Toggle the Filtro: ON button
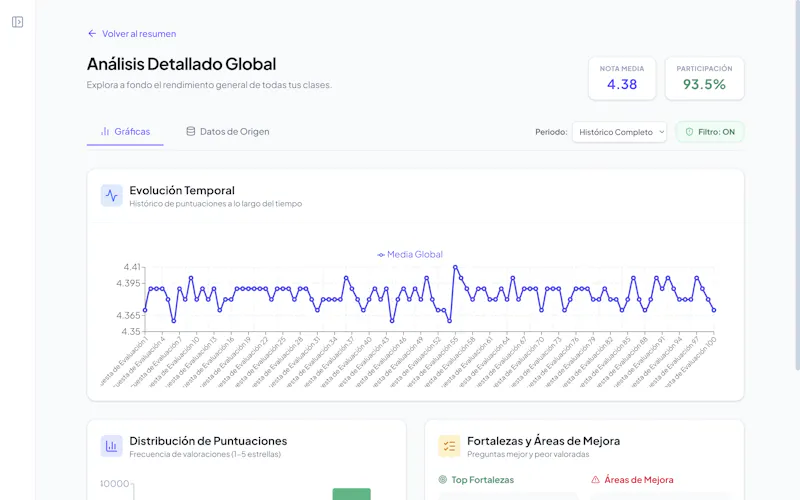 click(x=710, y=132)
